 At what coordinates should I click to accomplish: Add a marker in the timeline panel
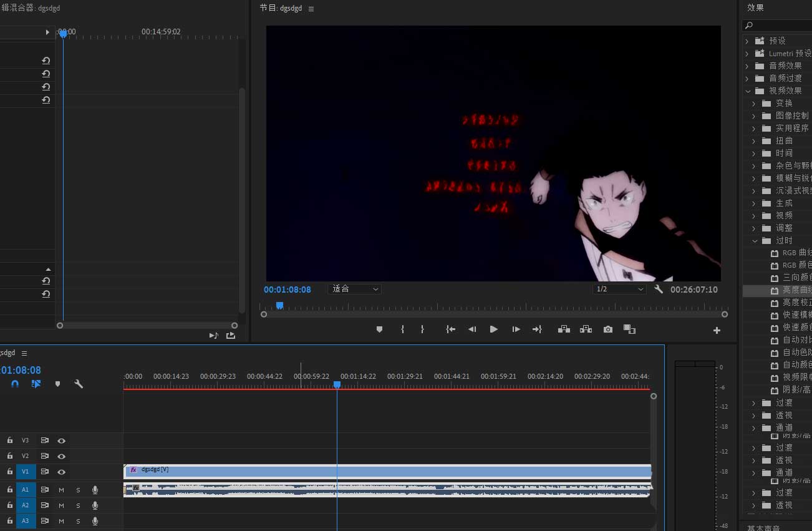(x=57, y=384)
